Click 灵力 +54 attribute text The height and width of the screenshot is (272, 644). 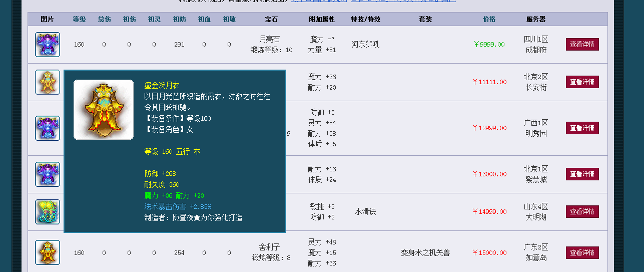click(x=322, y=123)
